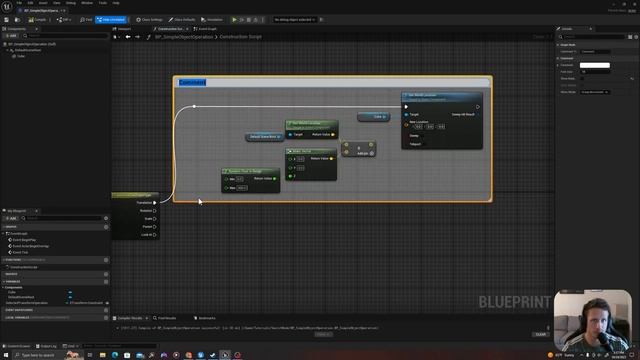Edit the comment Font Size field
640x360 pixels.
tap(595, 72)
